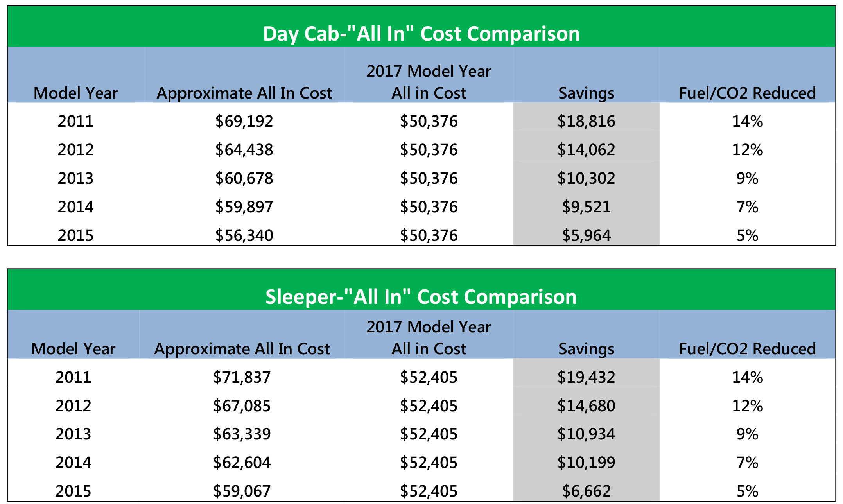Select Day Cab 2012 cost $64,438 cell
This screenshot has height=504, width=843.
[x=244, y=150]
